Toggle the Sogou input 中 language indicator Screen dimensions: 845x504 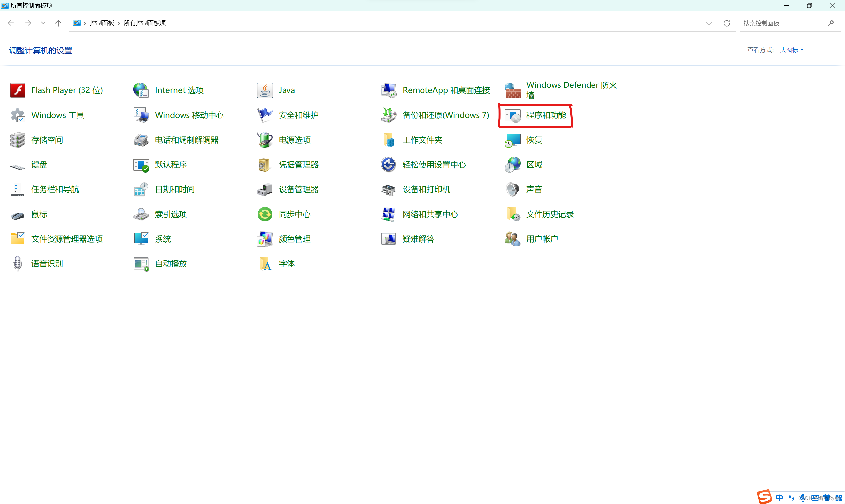(779, 497)
